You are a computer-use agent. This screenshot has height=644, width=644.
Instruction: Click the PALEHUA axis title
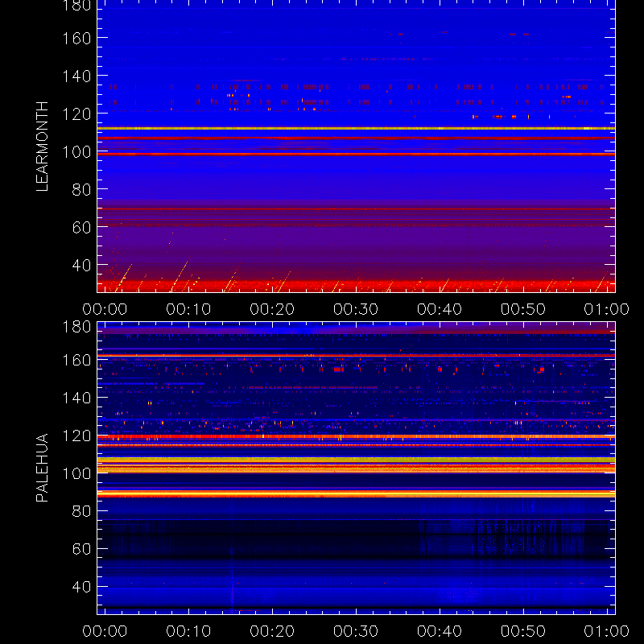(x=42, y=468)
